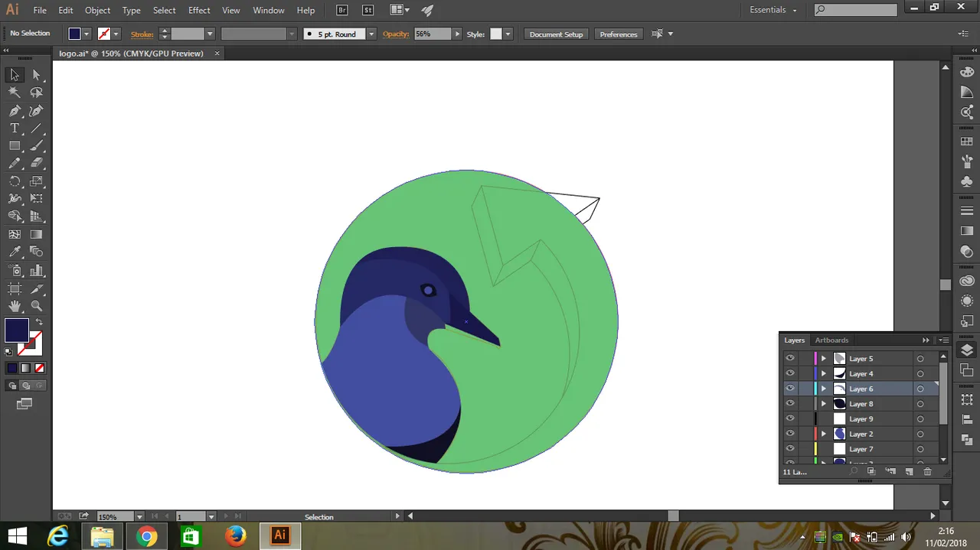The height and width of the screenshot is (550, 980).
Task: Create a new layer in Layers panel
Action: point(910,472)
